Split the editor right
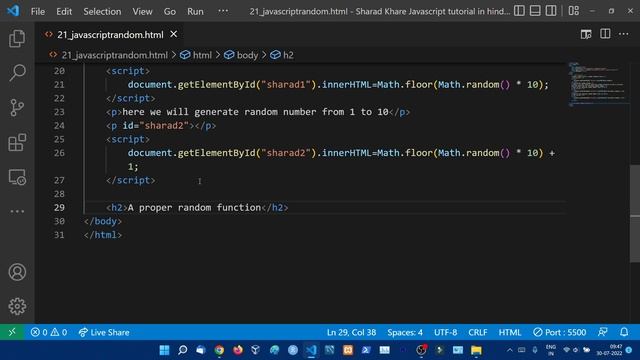This screenshot has width=640, height=360. pyautogui.click(x=605, y=34)
